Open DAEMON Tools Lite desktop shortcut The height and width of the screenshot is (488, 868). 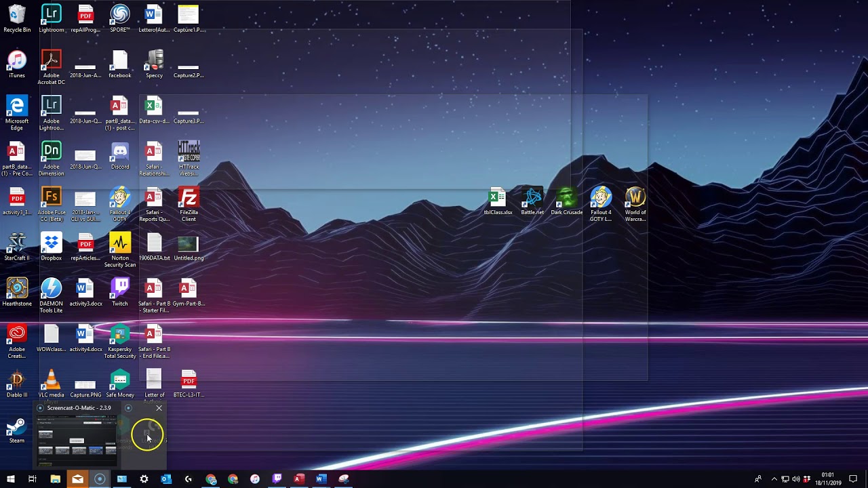coord(51,296)
